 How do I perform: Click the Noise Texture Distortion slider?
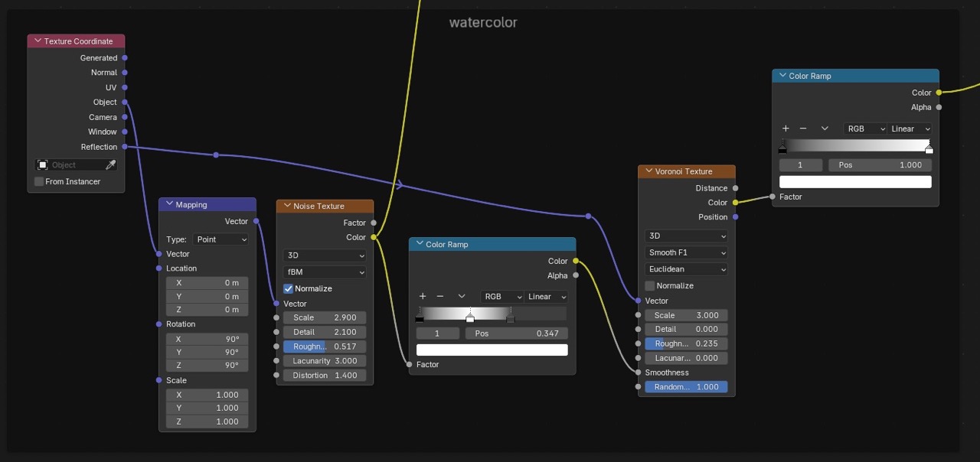[x=325, y=376]
